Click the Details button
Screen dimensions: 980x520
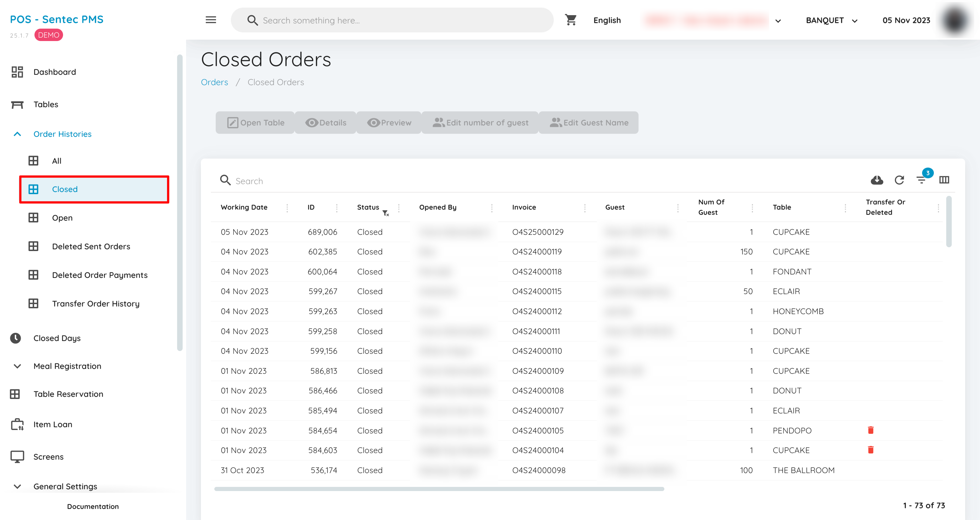coord(326,122)
